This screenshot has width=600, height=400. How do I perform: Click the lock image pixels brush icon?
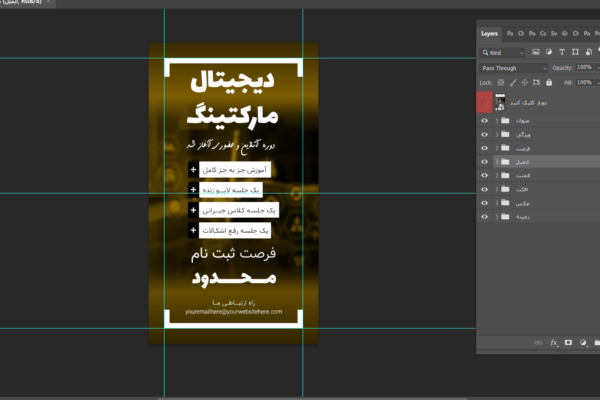511,82
